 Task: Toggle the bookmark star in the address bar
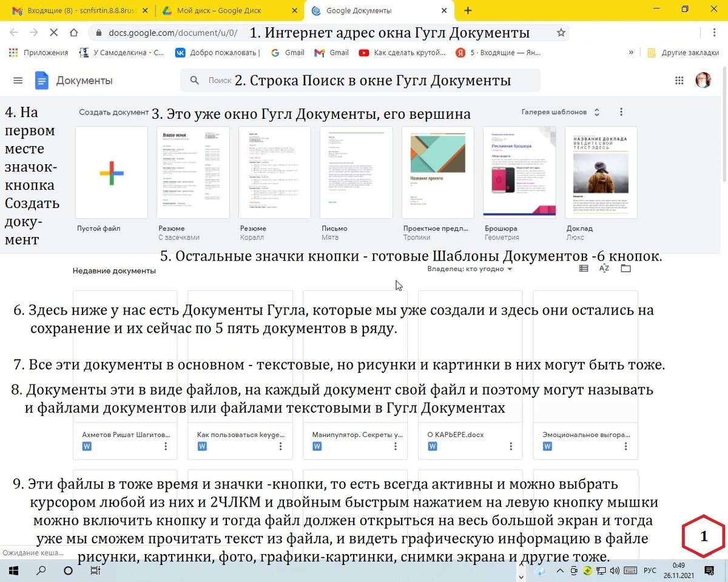pos(561,32)
